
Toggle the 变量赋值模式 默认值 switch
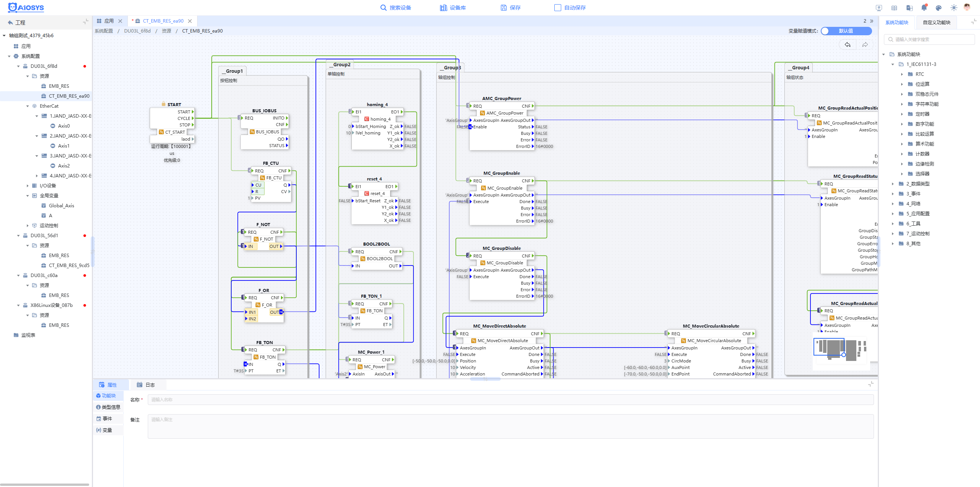(846, 31)
